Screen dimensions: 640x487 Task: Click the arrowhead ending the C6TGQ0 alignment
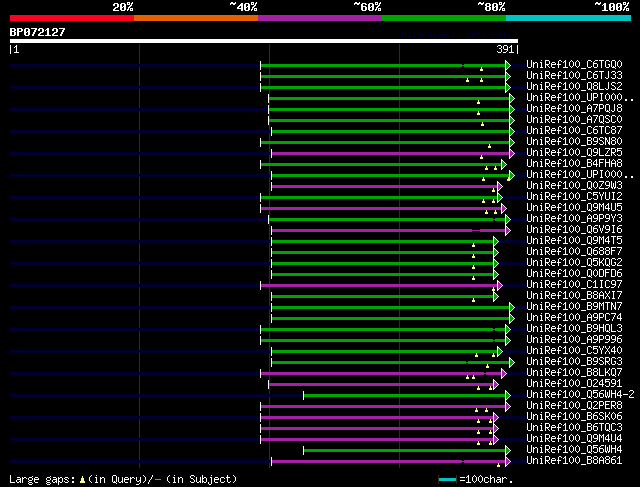[508, 65]
